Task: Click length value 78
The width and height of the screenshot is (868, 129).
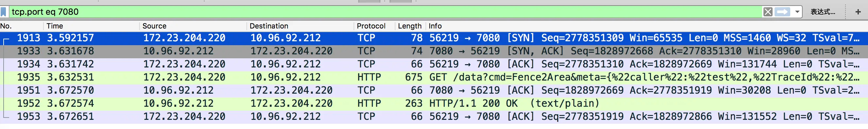Action: [417, 38]
